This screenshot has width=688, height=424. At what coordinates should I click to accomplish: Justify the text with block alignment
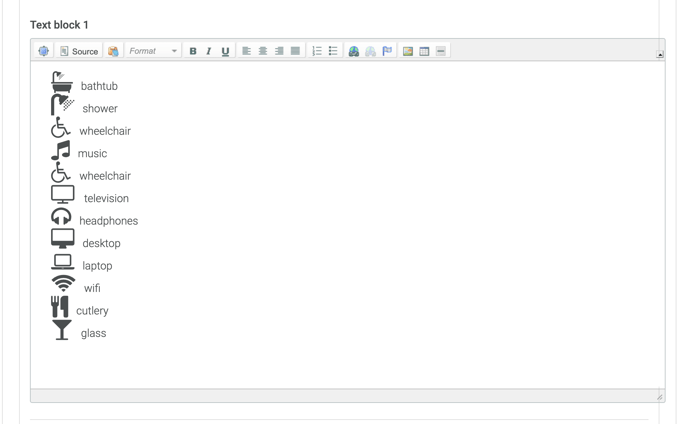click(295, 51)
